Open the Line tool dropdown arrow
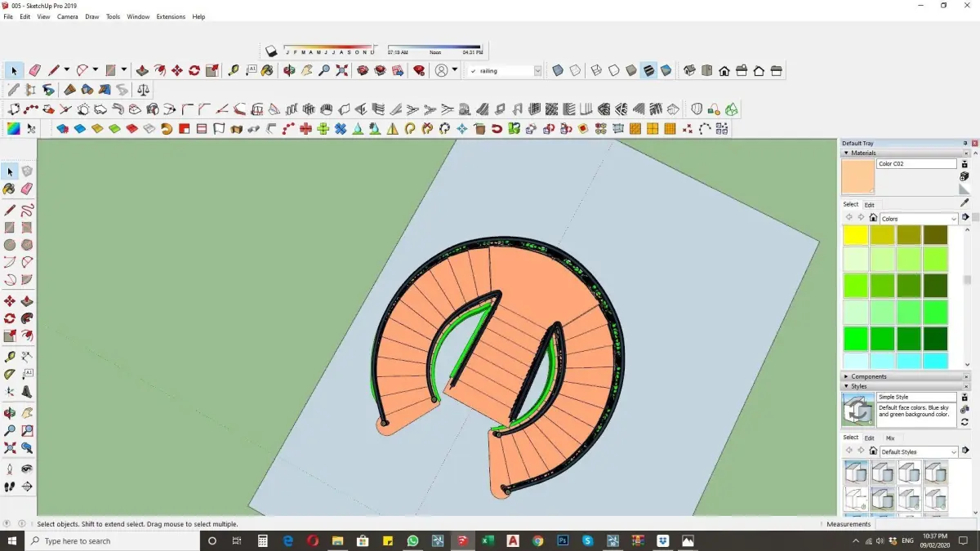This screenshot has width=980, height=551. coord(66,71)
